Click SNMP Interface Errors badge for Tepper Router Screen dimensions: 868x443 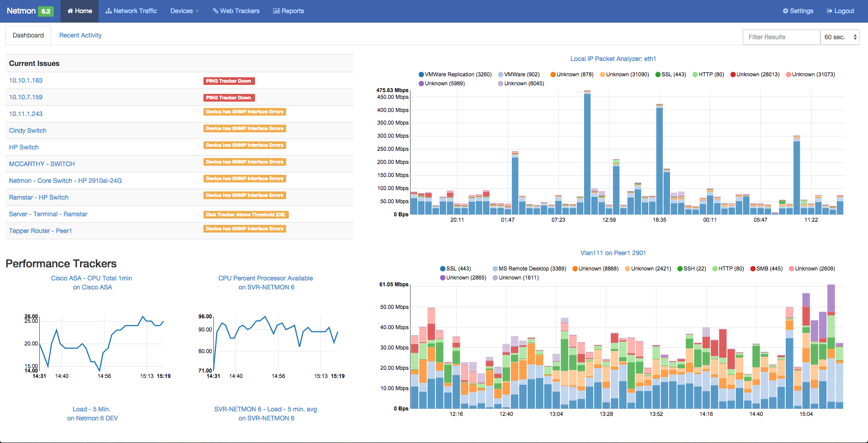tap(245, 228)
